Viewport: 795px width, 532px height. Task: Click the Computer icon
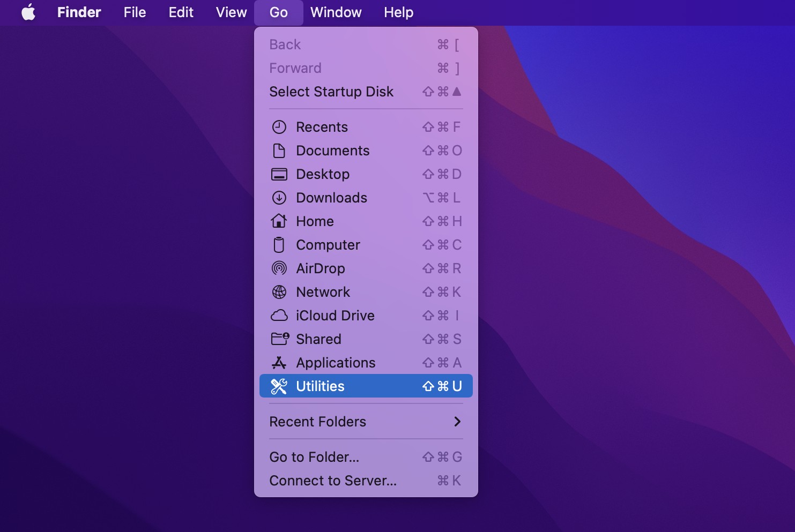tap(279, 245)
